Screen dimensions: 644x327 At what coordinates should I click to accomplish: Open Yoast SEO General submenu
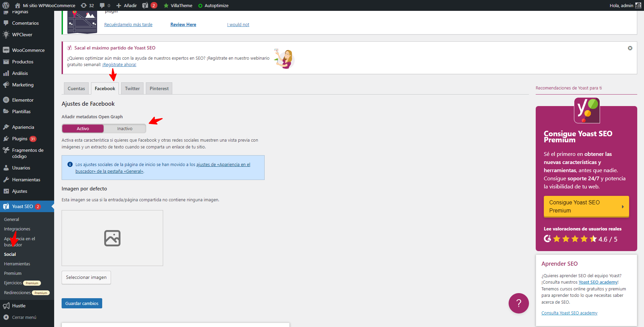(x=12, y=219)
